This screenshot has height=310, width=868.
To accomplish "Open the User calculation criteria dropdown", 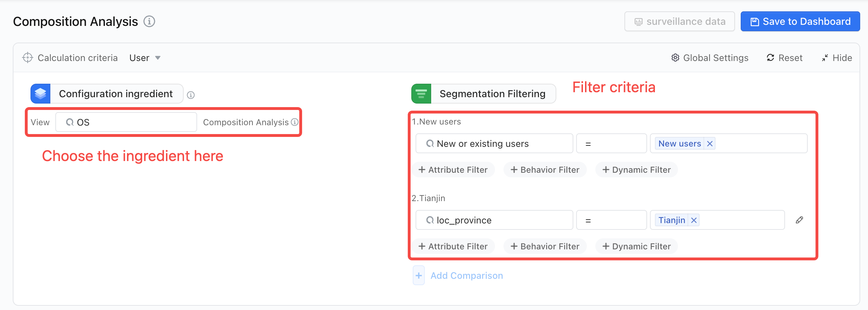I will [x=145, y=58].
